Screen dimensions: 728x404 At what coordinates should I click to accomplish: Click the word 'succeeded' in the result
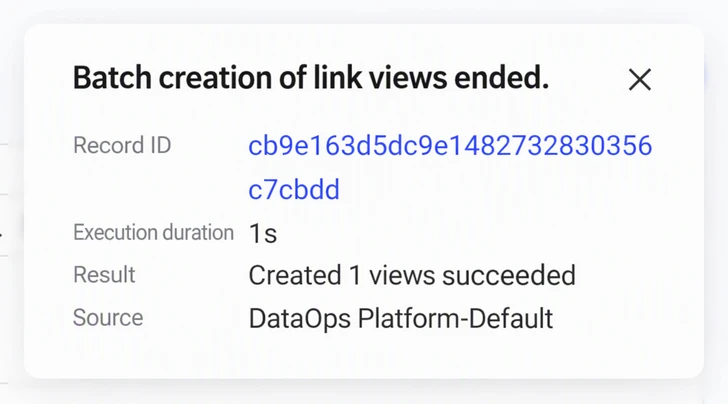click(x=509, y=275)
